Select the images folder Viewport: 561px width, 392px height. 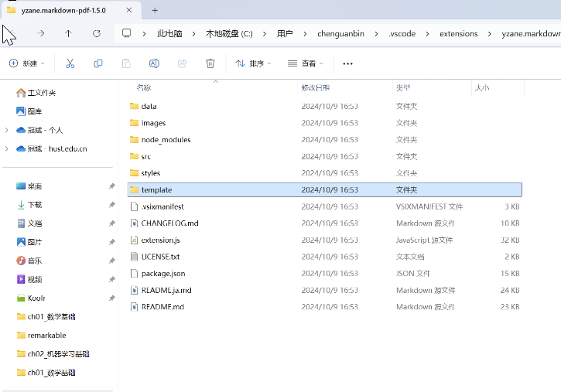point(324,123)
